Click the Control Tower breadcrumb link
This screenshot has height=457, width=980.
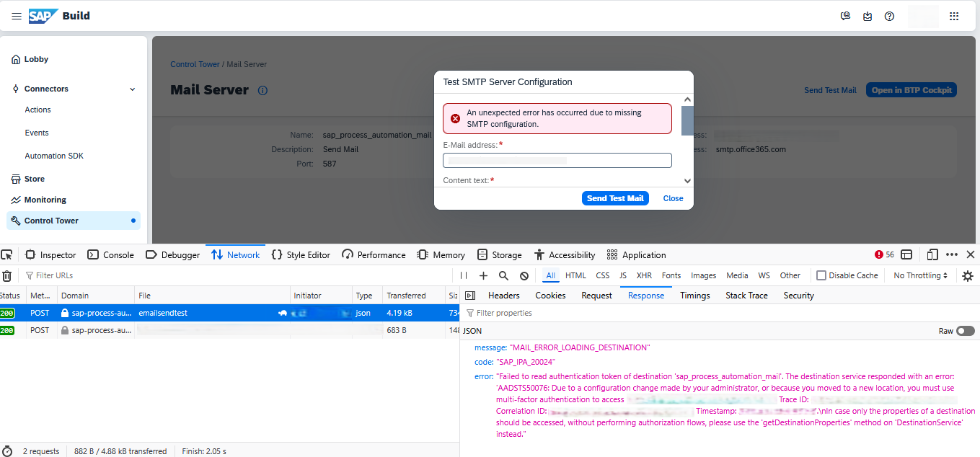click(x=195, y=64)
